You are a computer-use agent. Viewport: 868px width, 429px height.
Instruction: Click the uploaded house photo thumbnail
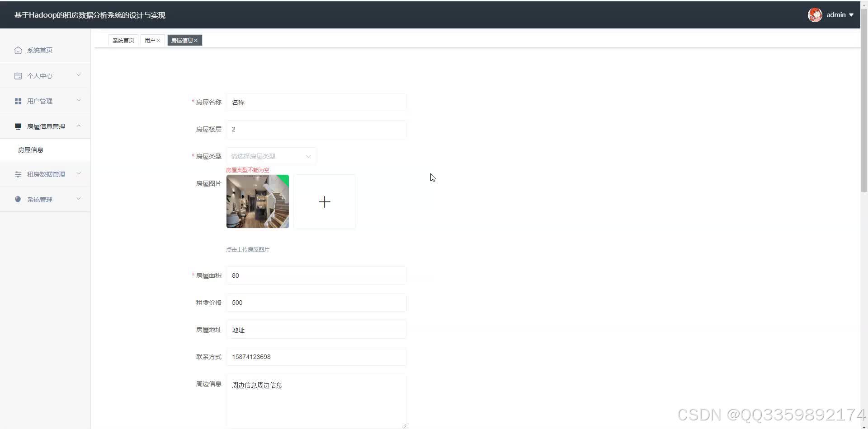[x=258, y=201]
